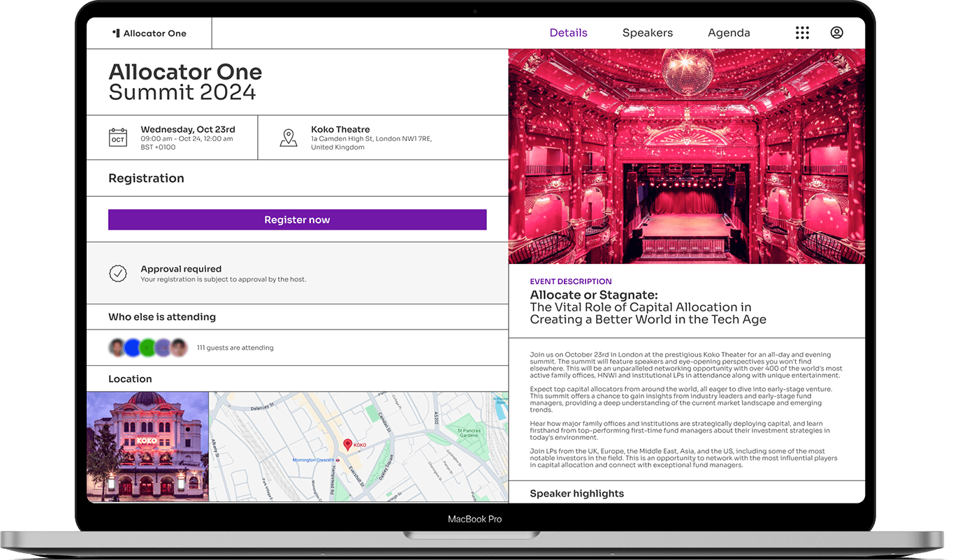Click the Camden street map
The image size is (953, 560).
[358, 446]
